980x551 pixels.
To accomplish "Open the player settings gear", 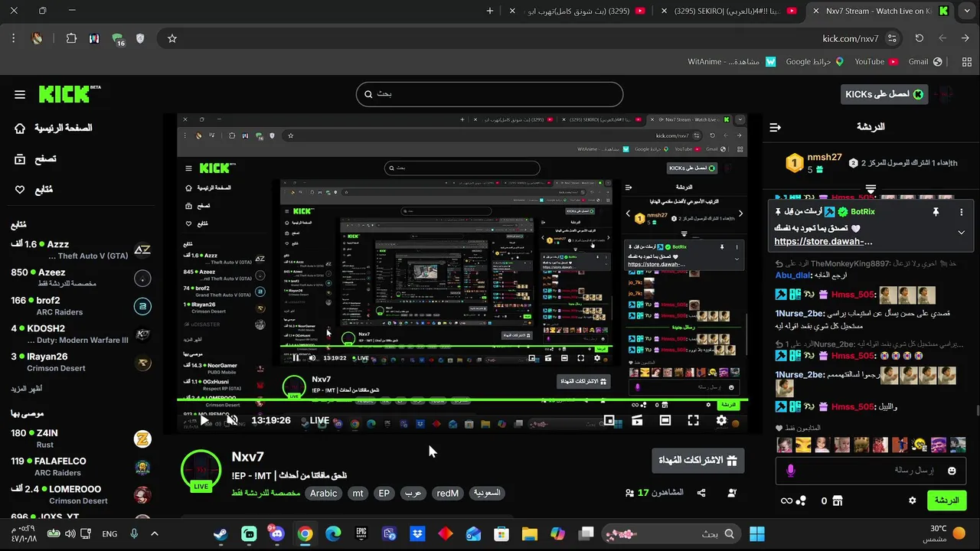I will pyautogui.click(x=721, y=420).
